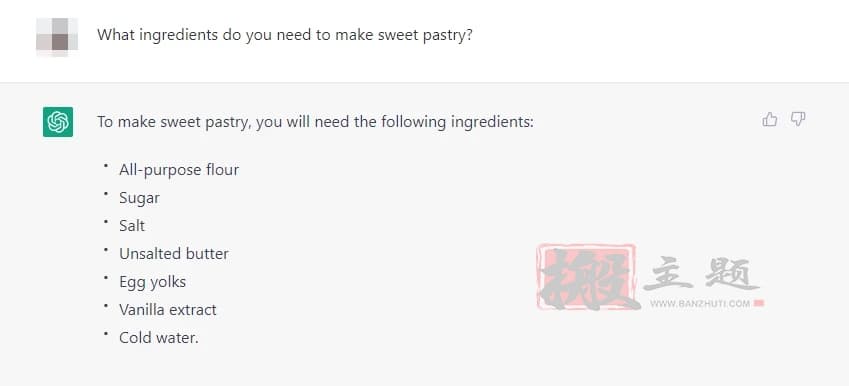Click the response intro sentence text
This screenshot has width=849, height=386.
(x=316, y=122)
